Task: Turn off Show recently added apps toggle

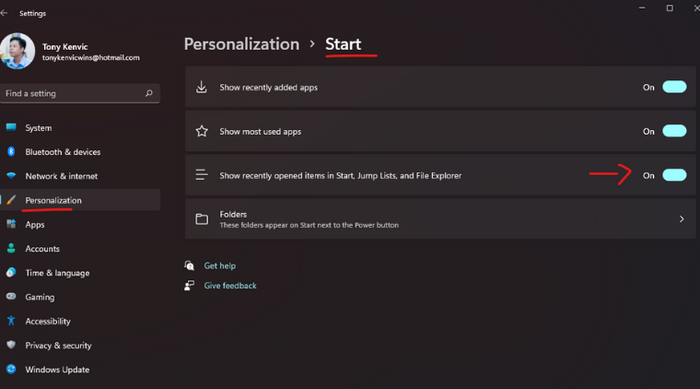Action: 674,87
